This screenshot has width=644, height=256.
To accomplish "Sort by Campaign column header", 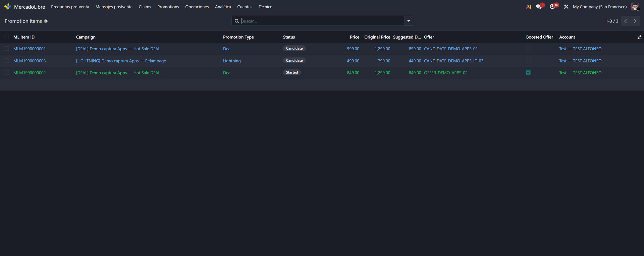I will click(86, 37).
